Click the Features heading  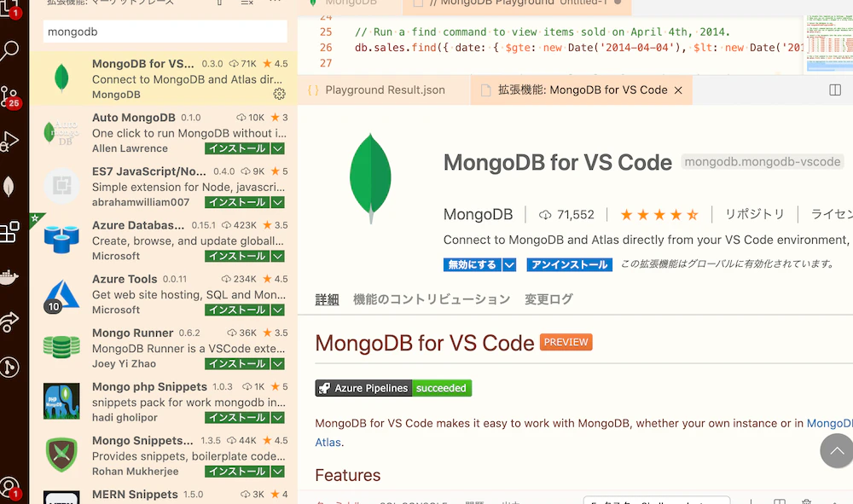(348, 475)
